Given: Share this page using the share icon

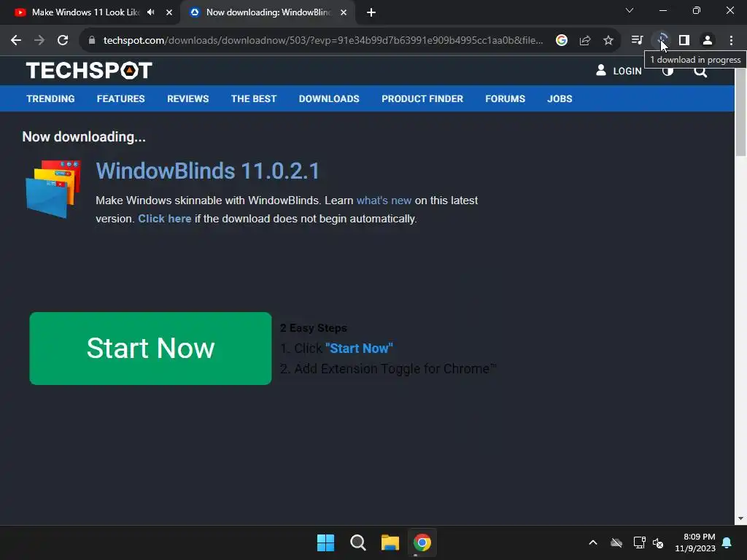Looking at the screenshot, I should 585,41.
